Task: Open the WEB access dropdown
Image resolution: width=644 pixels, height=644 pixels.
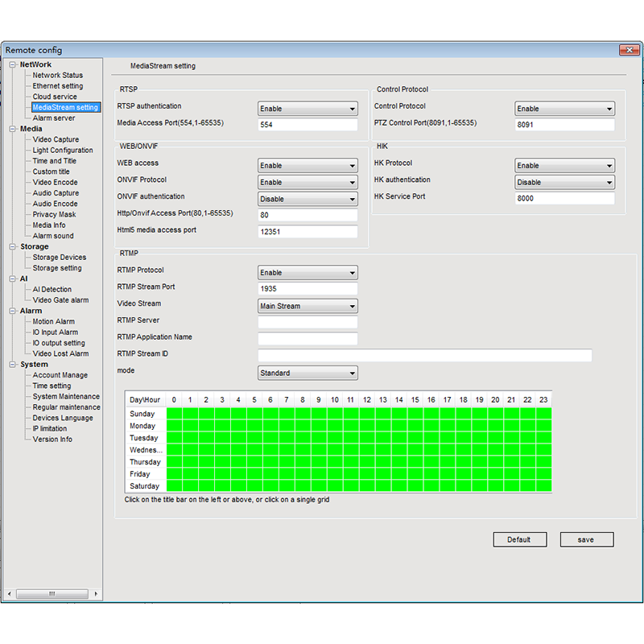Action: 308,166
